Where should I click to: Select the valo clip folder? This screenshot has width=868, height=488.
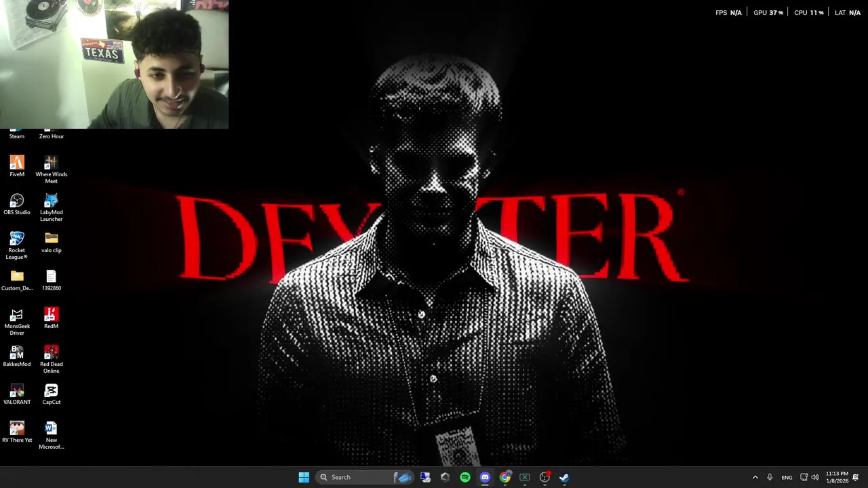(x=51, y=242)
